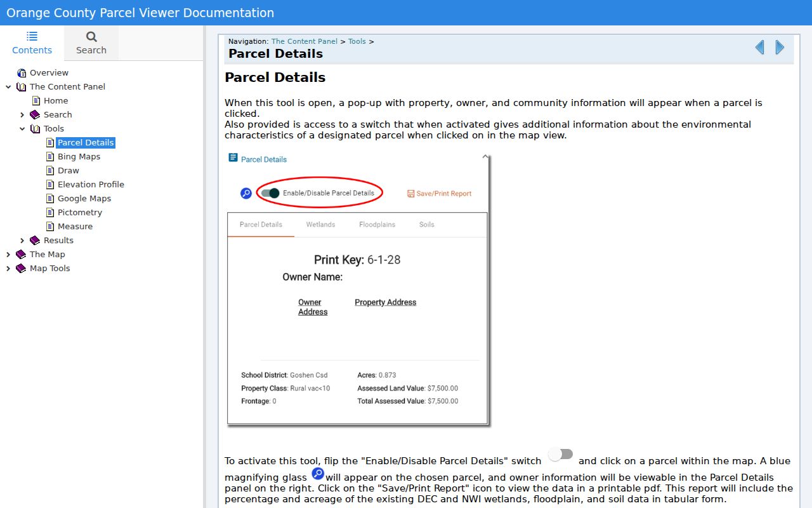Expand the Map Tools tree node
812x508 pixels.
[x=8, y=269]
